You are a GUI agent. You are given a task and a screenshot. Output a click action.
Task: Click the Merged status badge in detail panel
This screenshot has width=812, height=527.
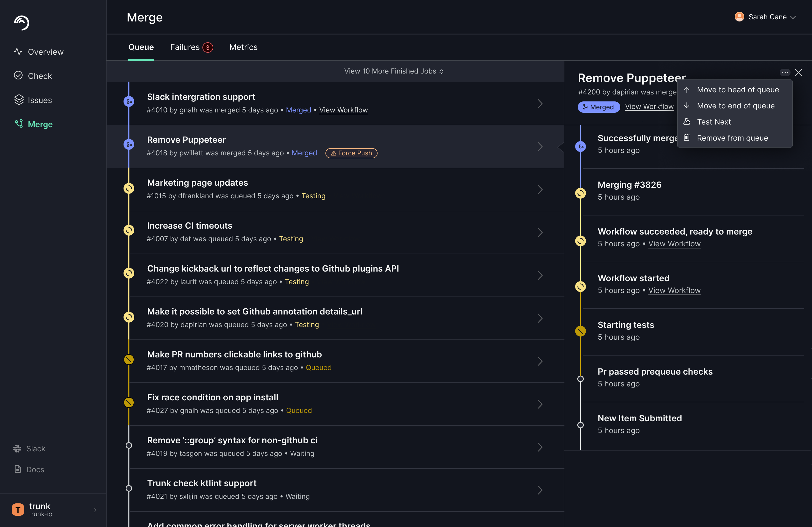[x=599, y=107]
